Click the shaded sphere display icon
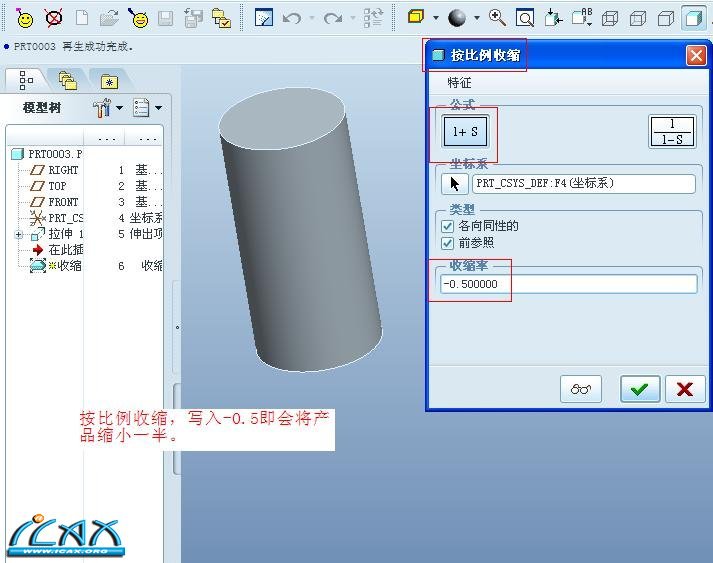This screenshot has width=713, height=563. (457, 17)
